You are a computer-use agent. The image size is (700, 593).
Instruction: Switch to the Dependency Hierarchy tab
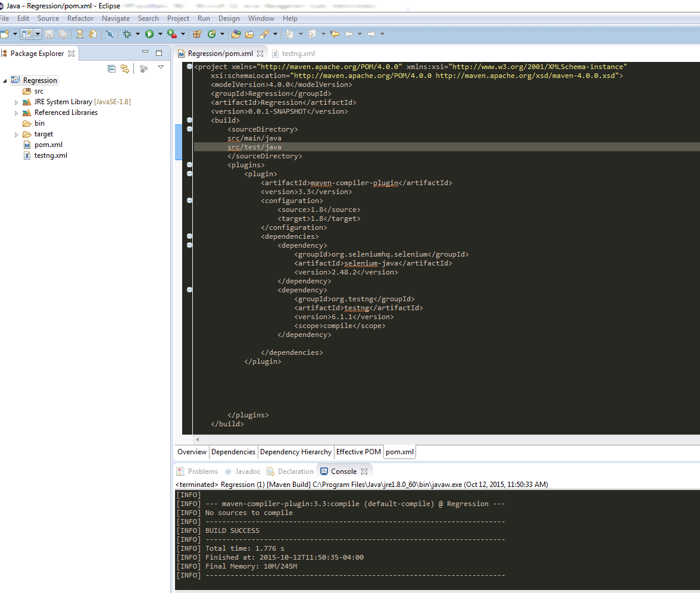(295, 452)
